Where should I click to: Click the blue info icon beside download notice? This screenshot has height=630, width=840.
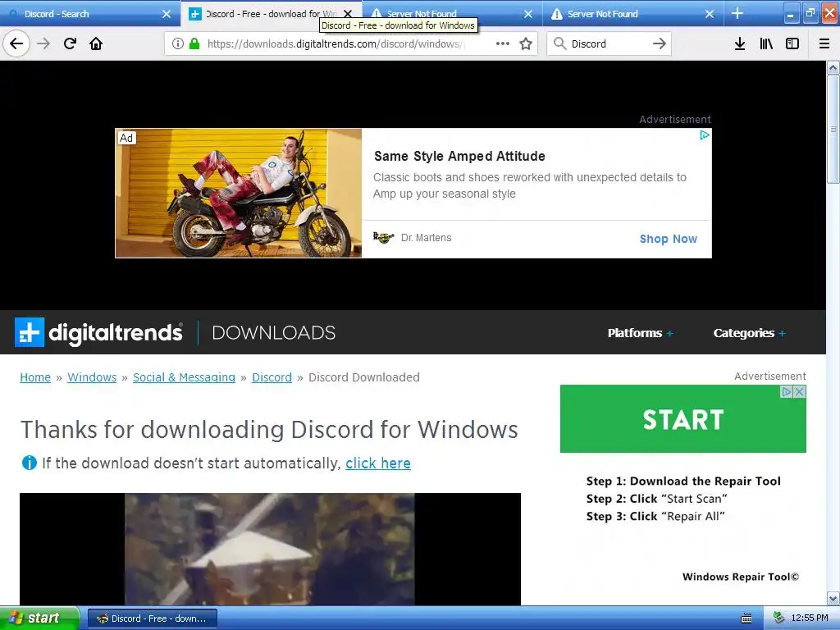click(29, 463)
